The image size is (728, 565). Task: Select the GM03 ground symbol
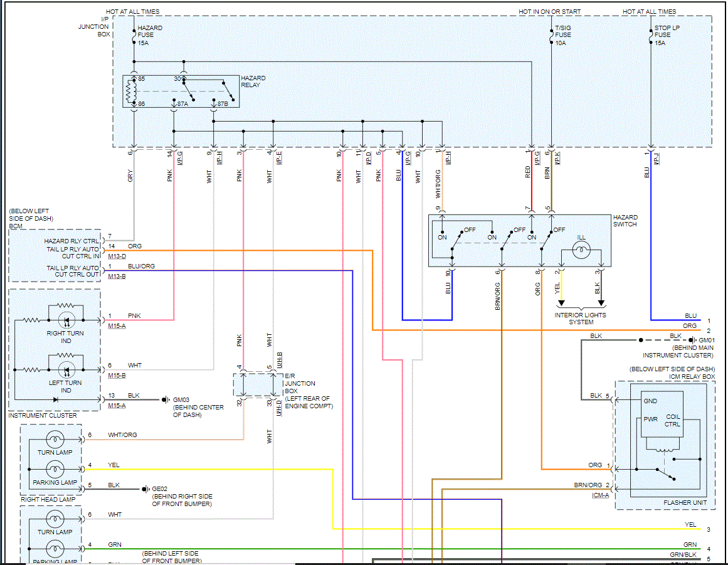click(x=164, y=399)
